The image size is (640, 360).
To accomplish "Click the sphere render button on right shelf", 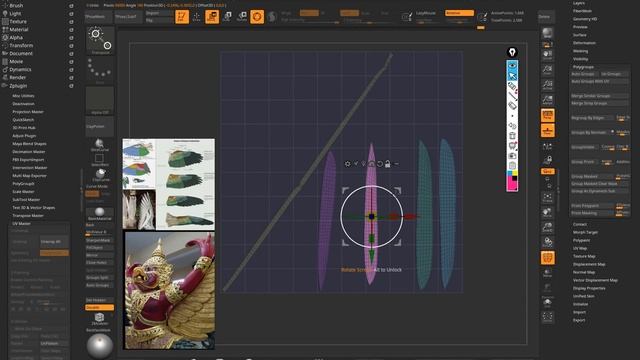I will click(x=547, y=33).
